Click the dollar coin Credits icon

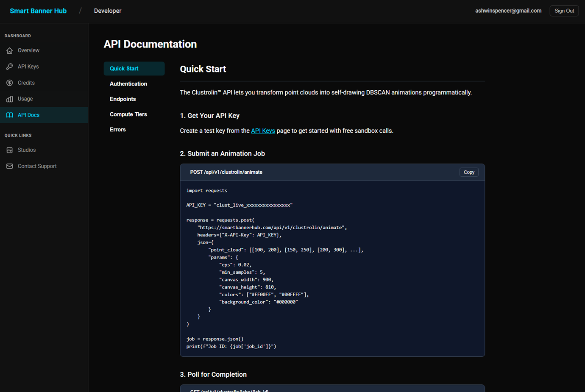[9, 83]
